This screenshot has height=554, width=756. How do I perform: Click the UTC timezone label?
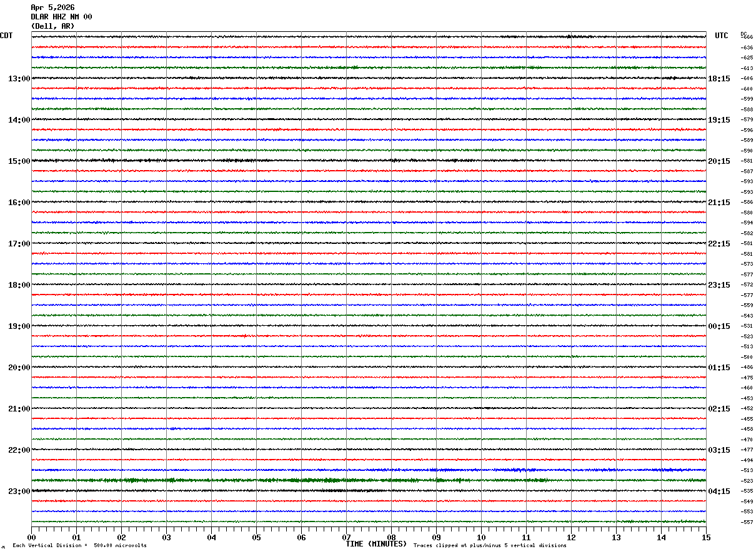(722, 36)
